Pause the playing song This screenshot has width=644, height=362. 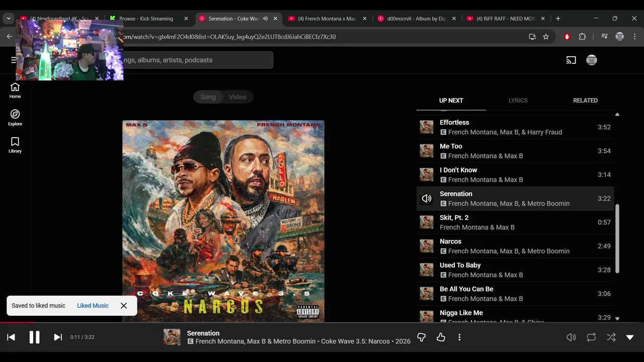pos(34,337)
